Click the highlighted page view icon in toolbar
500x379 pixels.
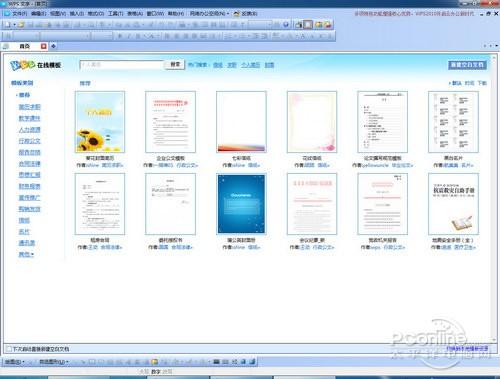[x=308, y=24]
